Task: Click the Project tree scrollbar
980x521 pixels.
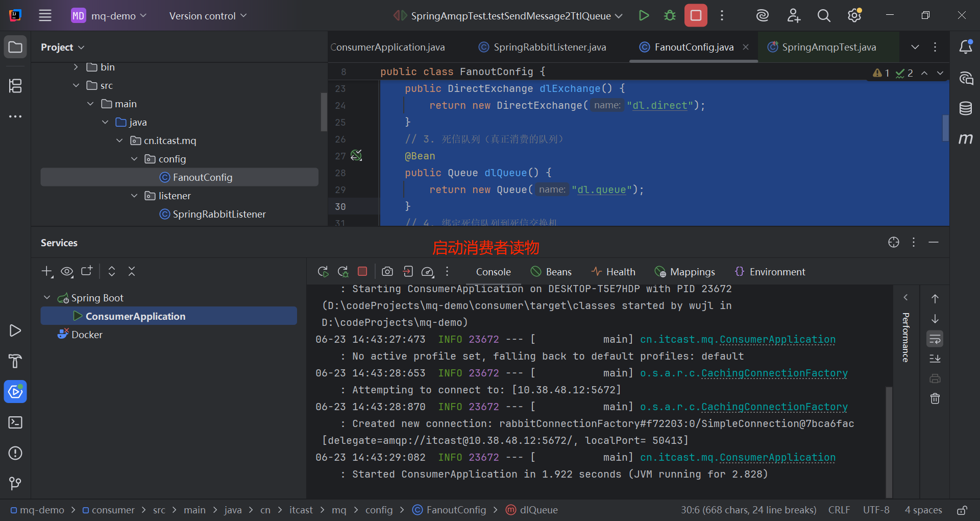Action: click(324, 112)
